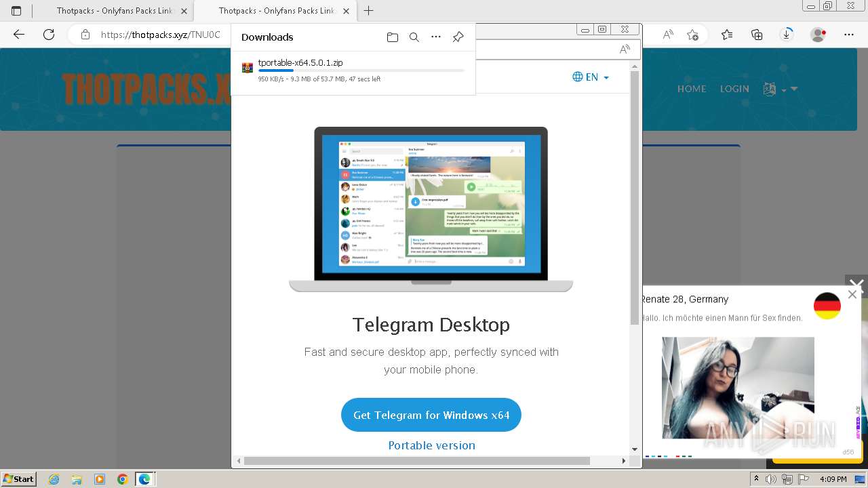Focus the thotpacks.xyz address bar

[160, 35]
